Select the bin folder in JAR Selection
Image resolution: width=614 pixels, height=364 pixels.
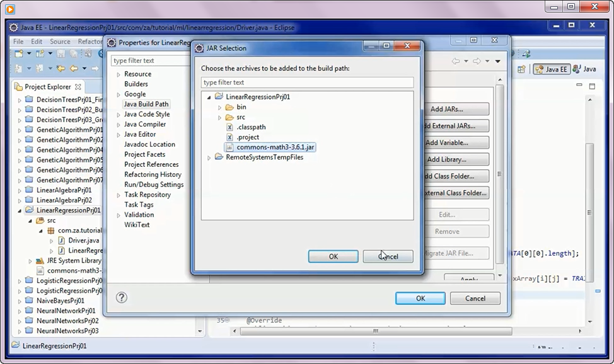tap(236, 107)
